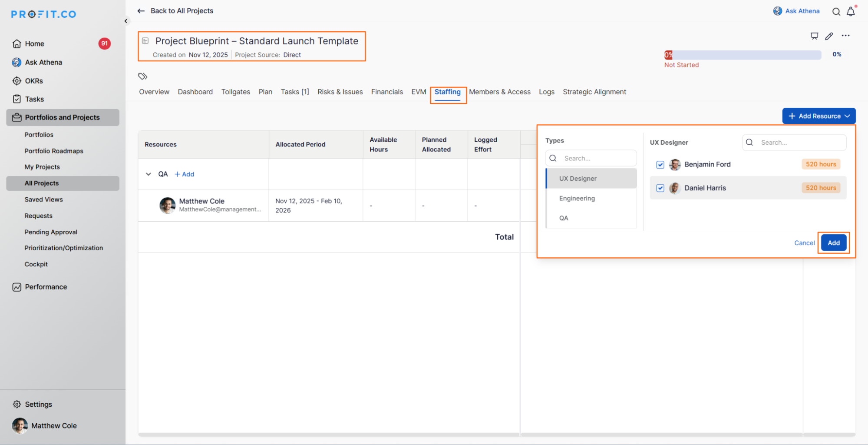This screenshot has height=445, width=868.
Task: Collapse the QA resource group chevron
Action: click(x=149, y=174)
